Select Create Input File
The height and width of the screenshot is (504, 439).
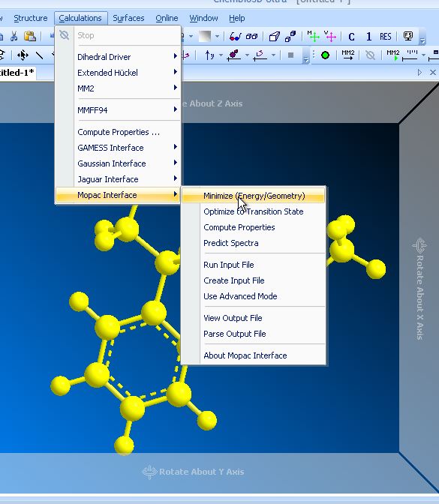(254, 280)
